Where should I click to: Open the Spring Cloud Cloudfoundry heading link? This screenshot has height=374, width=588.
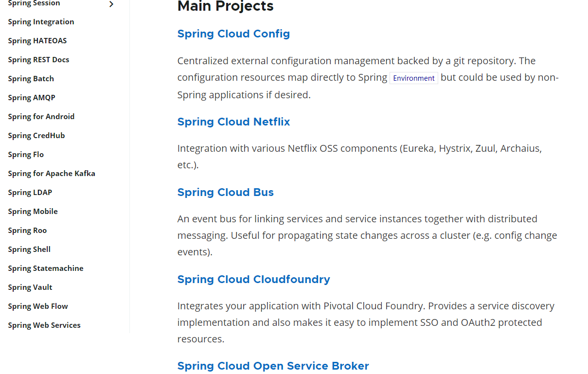[x=254, y=280]
